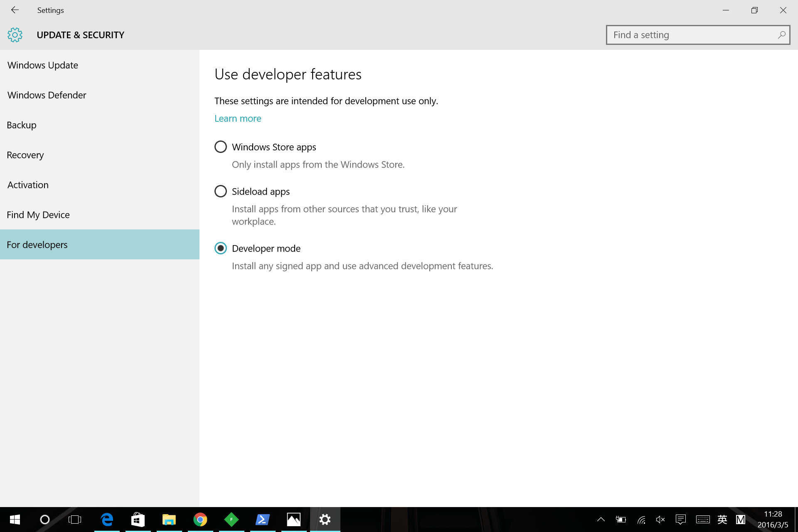This screenshot has width=798, height=532.
Task: Open the Action Center notification icon
Action: [x=680, y=520]
